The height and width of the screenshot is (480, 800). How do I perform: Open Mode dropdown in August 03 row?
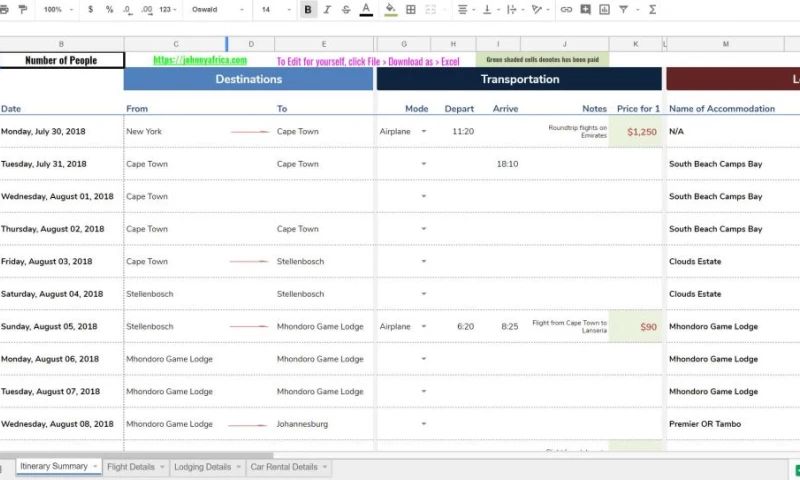point(423,262)
